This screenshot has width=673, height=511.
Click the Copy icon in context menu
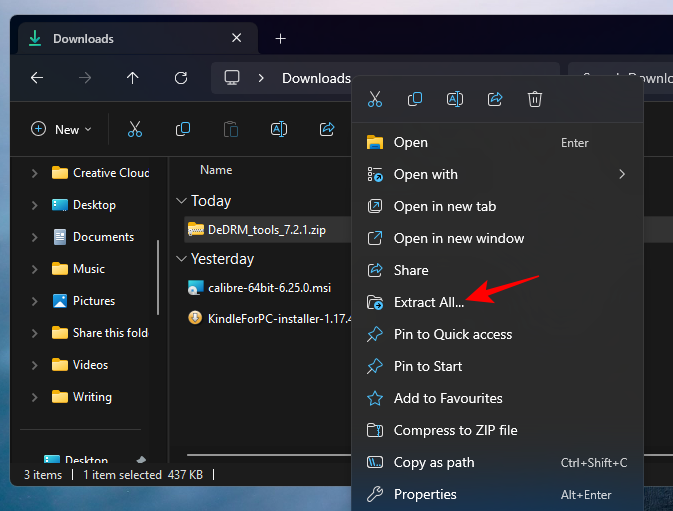[415, 99]
